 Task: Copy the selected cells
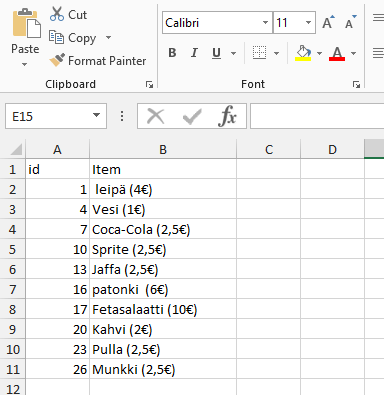(73, 38)
